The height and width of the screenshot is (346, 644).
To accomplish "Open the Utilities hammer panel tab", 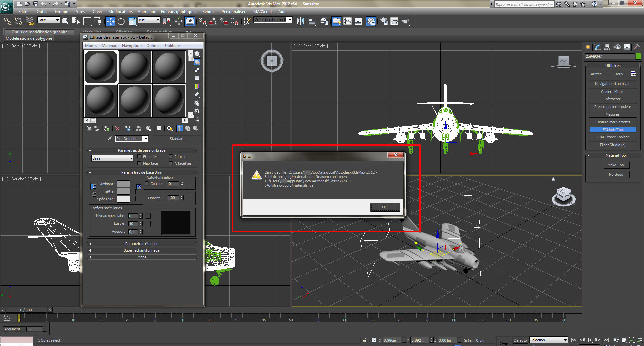I will (636, 47).
